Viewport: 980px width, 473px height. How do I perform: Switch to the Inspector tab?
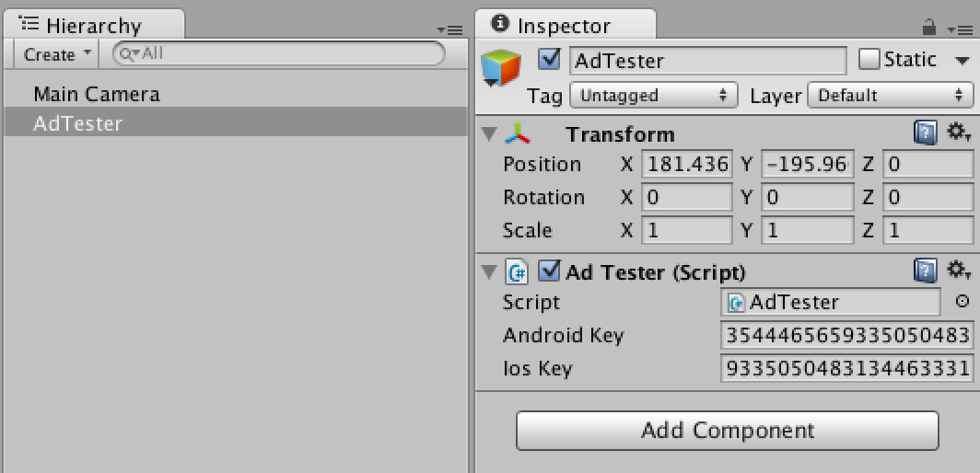(x=564, y=26)
